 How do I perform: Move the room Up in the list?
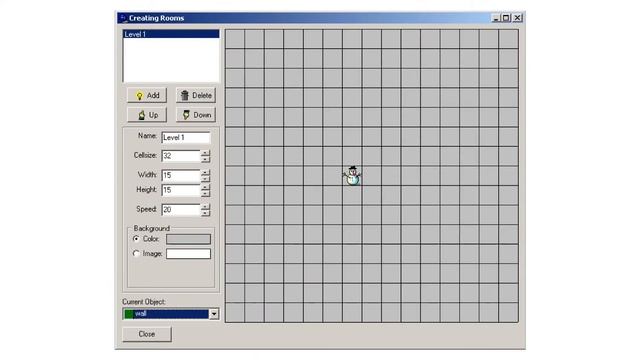(x=147, y=115)
